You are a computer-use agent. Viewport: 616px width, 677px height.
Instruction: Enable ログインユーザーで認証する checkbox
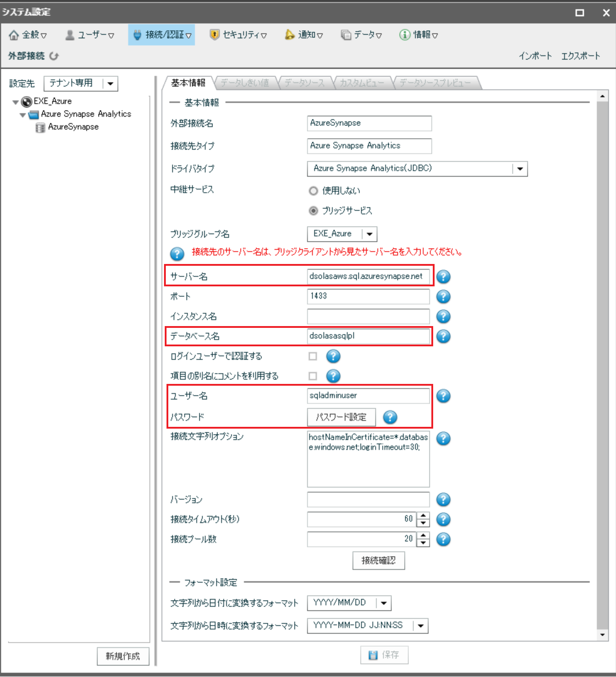click(313, 356)
